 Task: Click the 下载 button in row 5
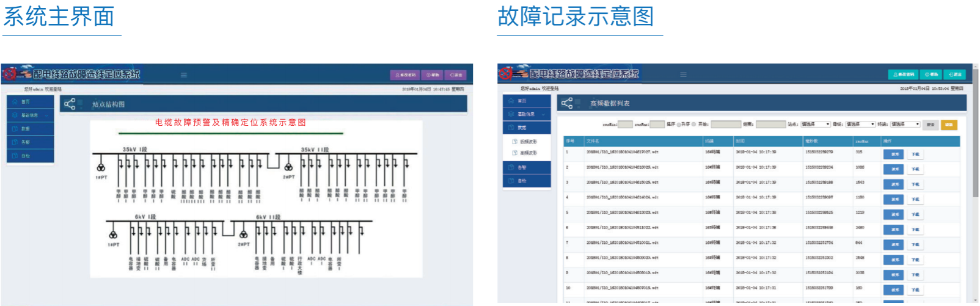(x=915, y=214)
